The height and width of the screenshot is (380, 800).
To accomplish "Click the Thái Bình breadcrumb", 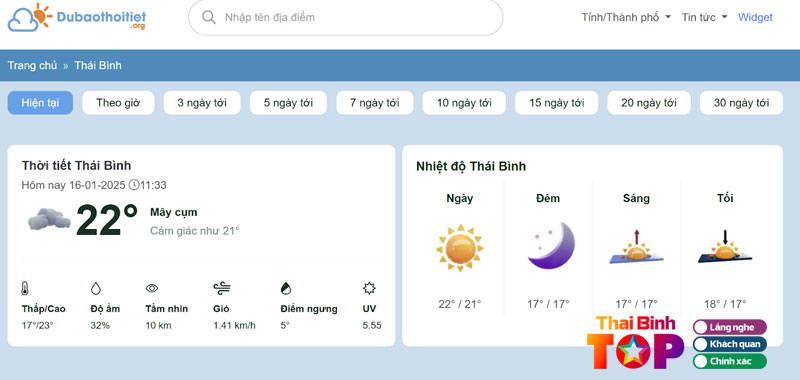I will [98, 65].
